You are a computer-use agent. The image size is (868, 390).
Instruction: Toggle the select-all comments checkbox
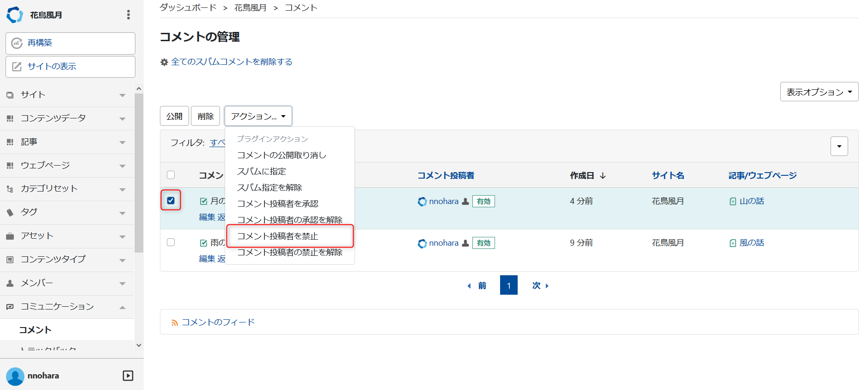coord(171,175)
